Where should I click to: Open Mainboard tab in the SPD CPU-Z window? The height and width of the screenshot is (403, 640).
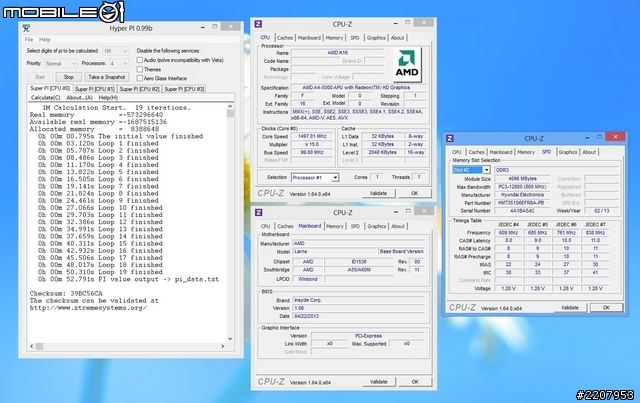[x=501, y=152]
